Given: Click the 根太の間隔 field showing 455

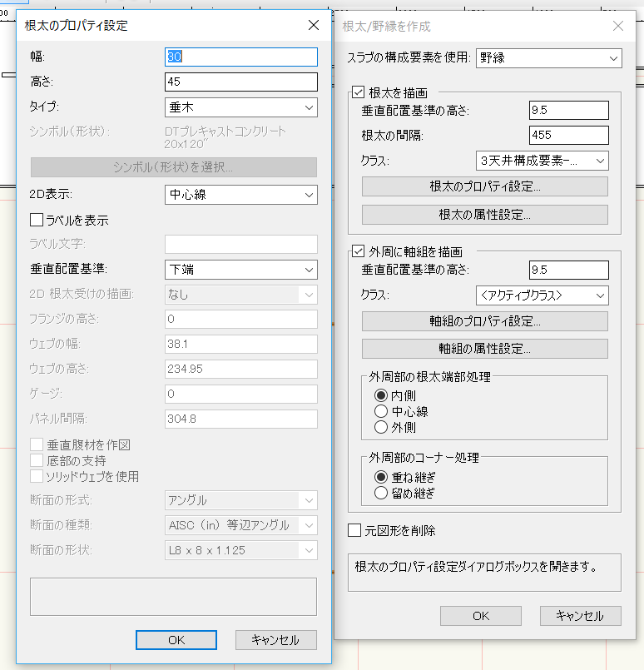Looking at the screenshot, I should click(x=568, y=135).
